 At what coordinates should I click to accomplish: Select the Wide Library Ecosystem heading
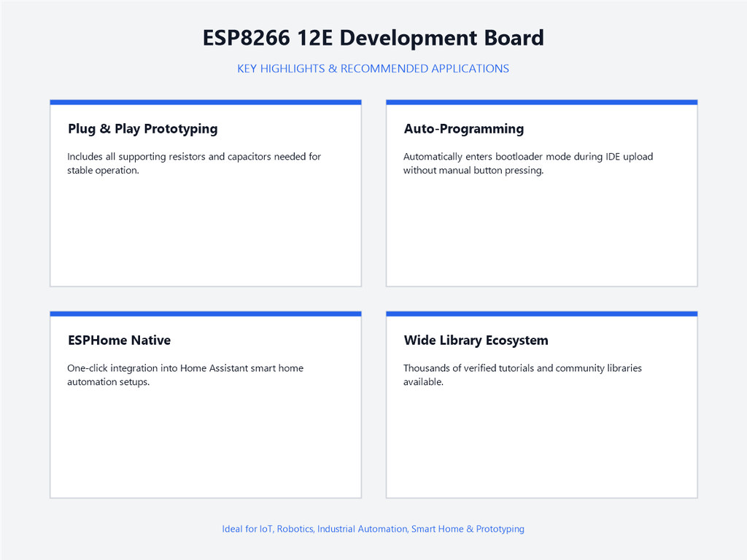476,341
